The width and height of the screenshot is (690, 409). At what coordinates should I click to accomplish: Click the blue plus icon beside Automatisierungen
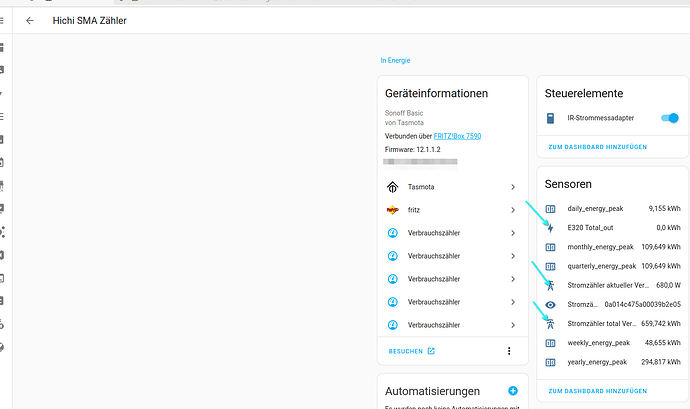513,391
